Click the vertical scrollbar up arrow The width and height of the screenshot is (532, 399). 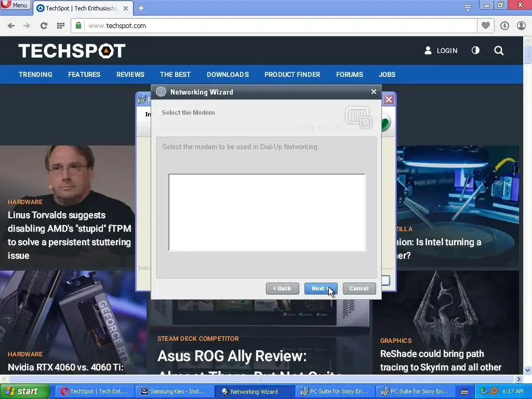pos(527,41)
